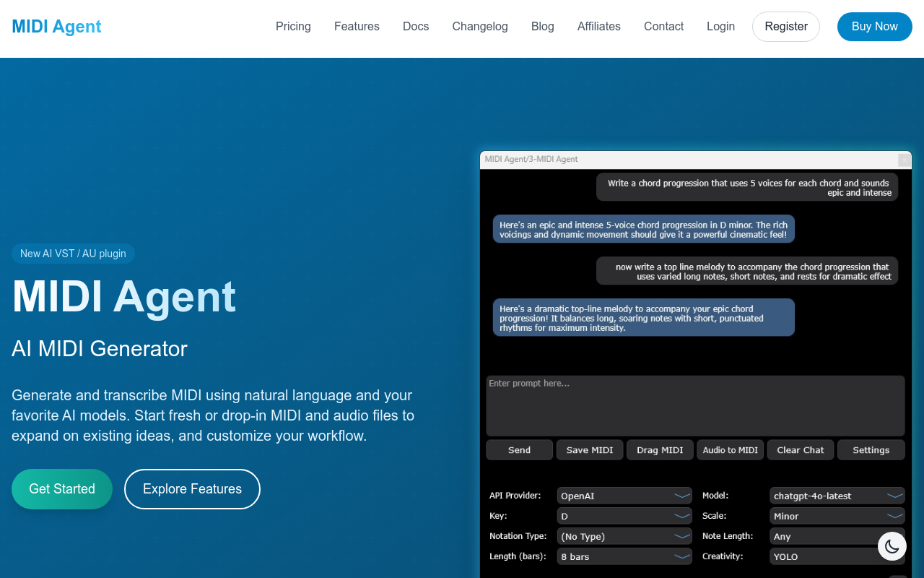Expand the Scale dropdown set to Minor
924x578 pixels.
(x=837, y=516)
